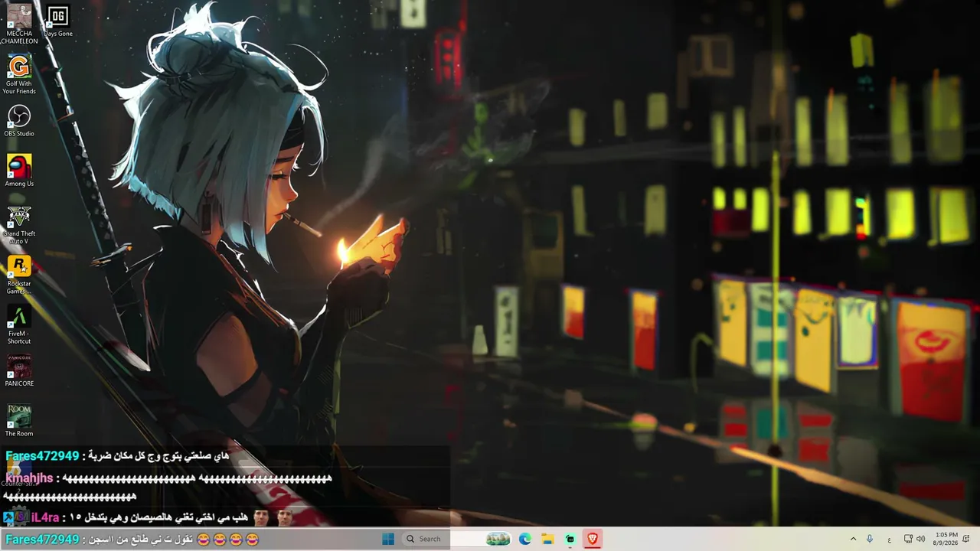Open the landscape search highlight icon in taskbar
Screen dimensions: 980x551
pos(498,539)
